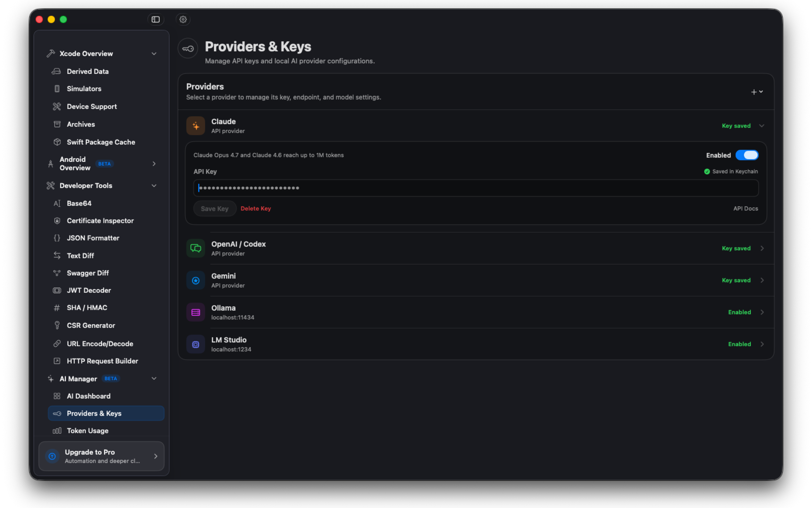Collapse the Xcode Overview section

pos(154,54)
